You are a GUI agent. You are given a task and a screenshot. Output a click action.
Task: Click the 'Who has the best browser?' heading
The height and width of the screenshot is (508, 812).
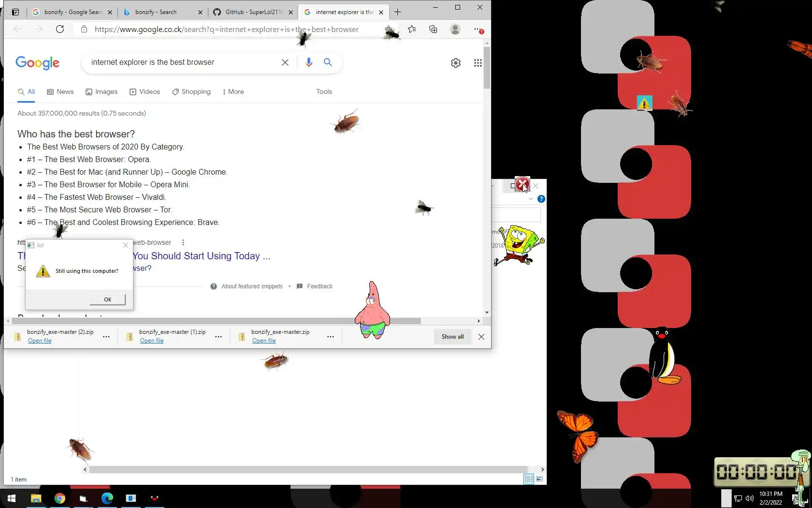[76, 134]
